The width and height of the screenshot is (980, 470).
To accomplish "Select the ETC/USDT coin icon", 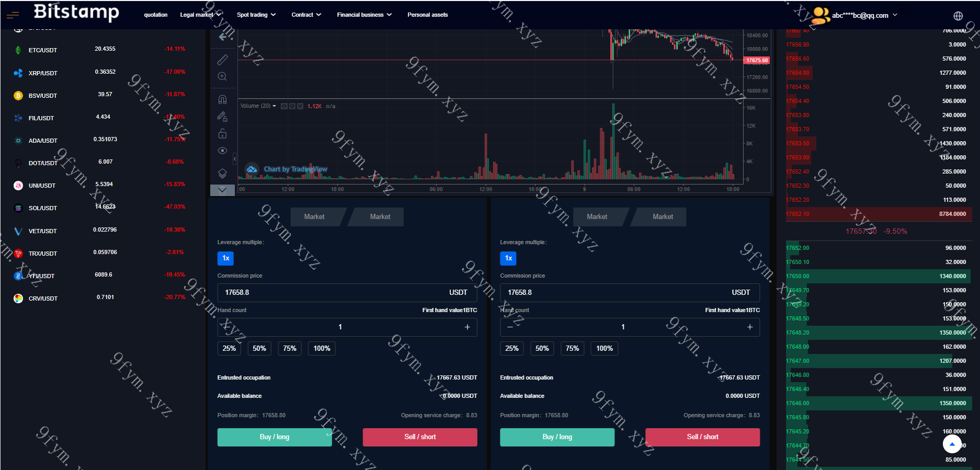I will 18,50.
